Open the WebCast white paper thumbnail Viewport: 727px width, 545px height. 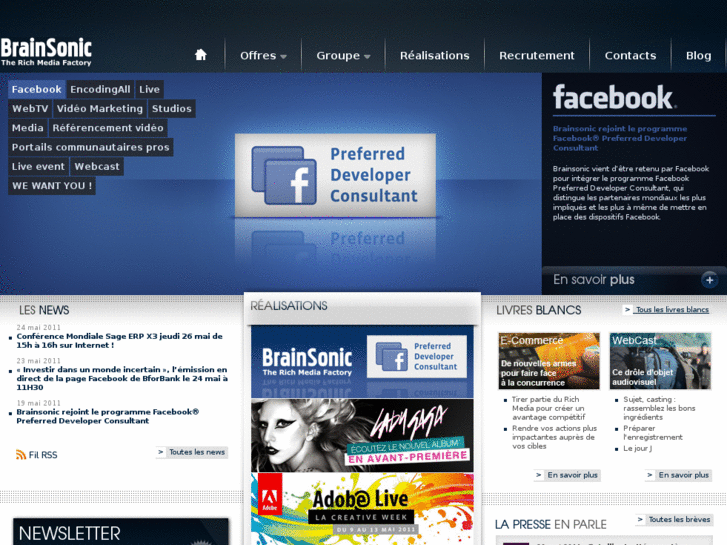[660, 361]
